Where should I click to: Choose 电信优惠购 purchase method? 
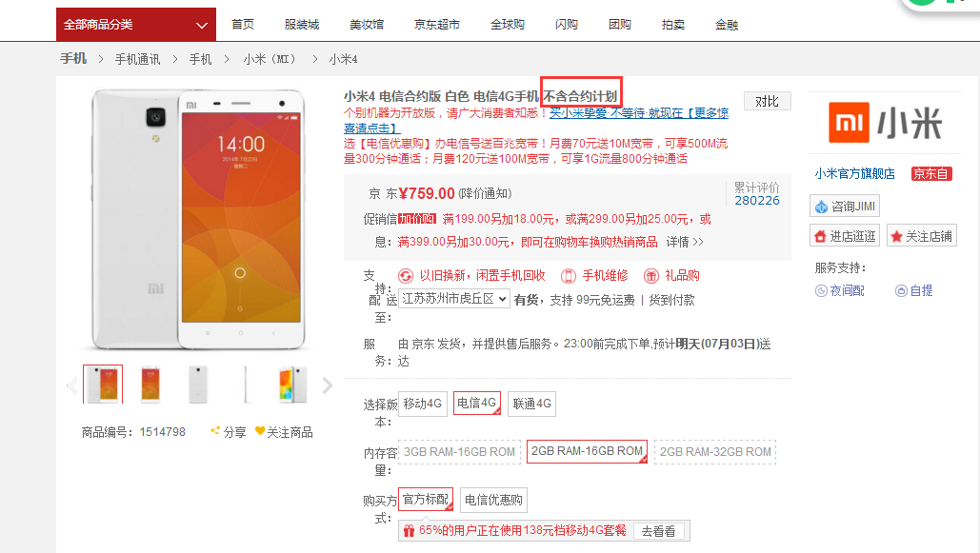point(493,500)
